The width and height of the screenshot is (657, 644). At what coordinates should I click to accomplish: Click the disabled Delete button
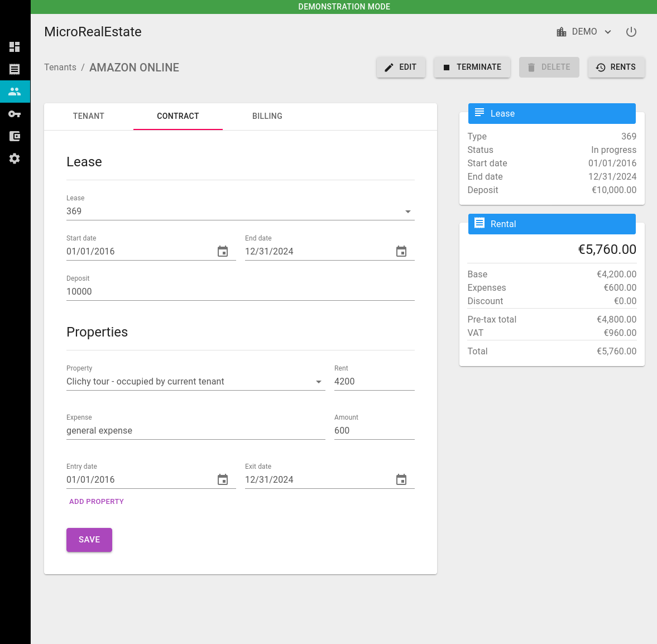[x=549, y=67]
